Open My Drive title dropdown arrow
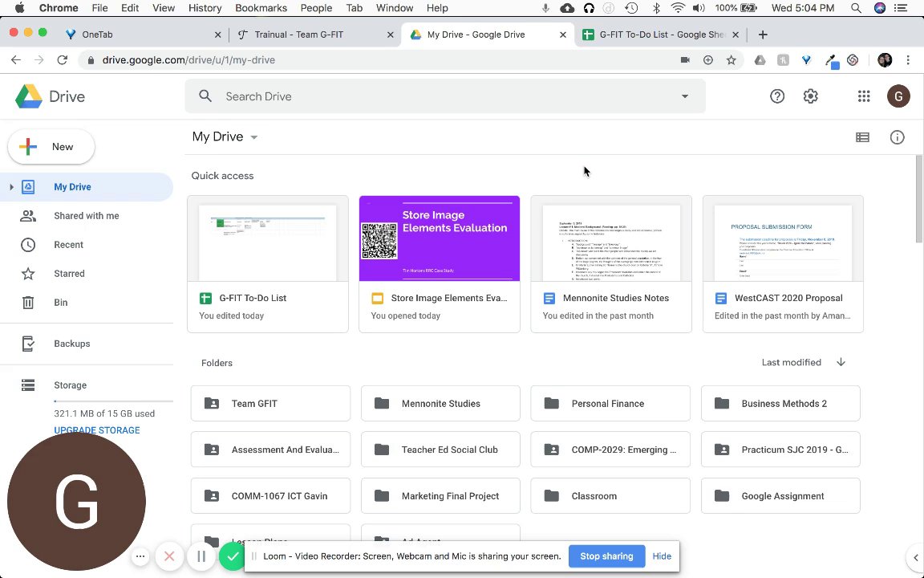Image resolution: width=924 pixels, height=578 pixels. [x=253, y=137]
